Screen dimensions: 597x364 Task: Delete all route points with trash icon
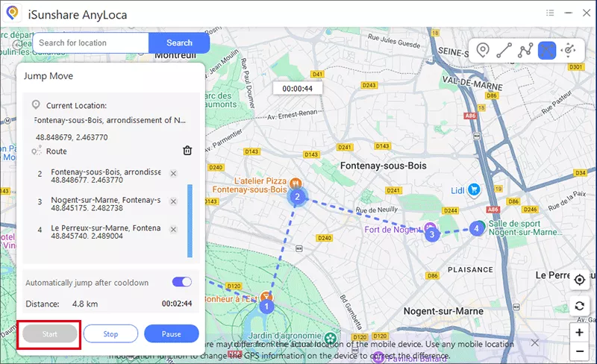(x=187, y=151)
